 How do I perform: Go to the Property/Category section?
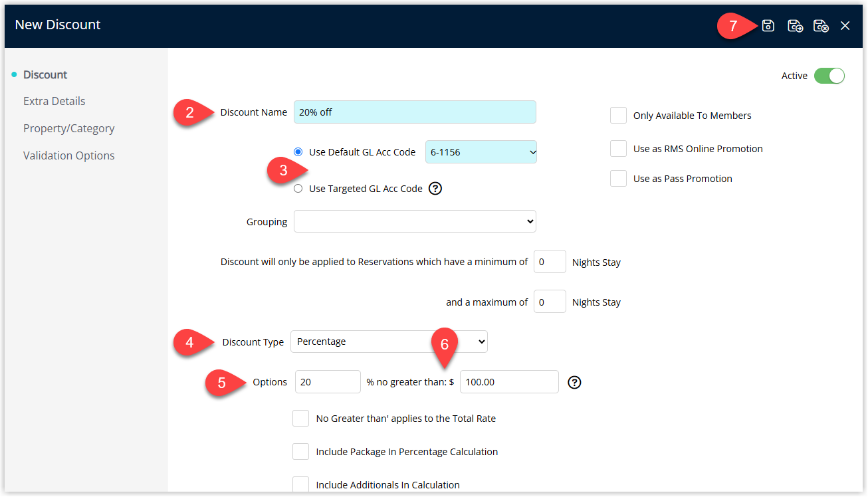point(69,128)
